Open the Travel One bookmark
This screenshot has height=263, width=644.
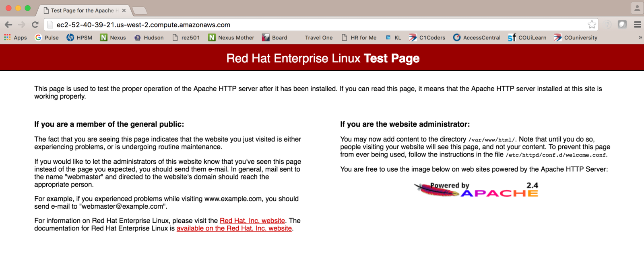319,37
